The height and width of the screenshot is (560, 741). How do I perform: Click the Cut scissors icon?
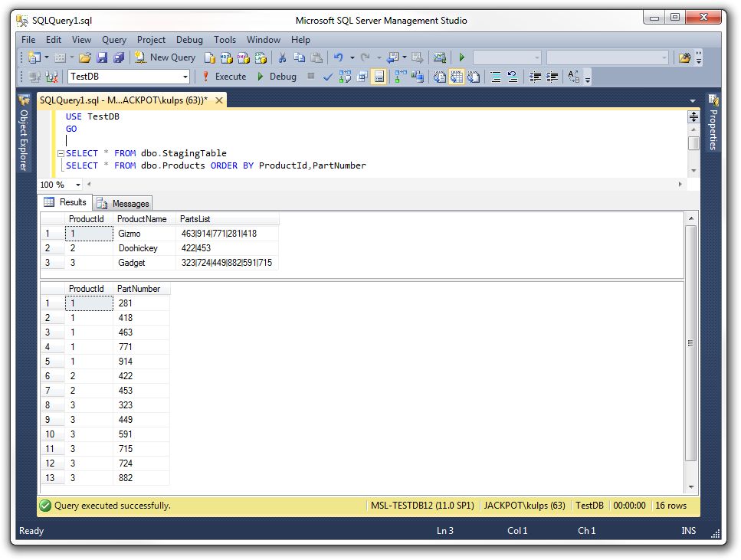pos(282,57)
